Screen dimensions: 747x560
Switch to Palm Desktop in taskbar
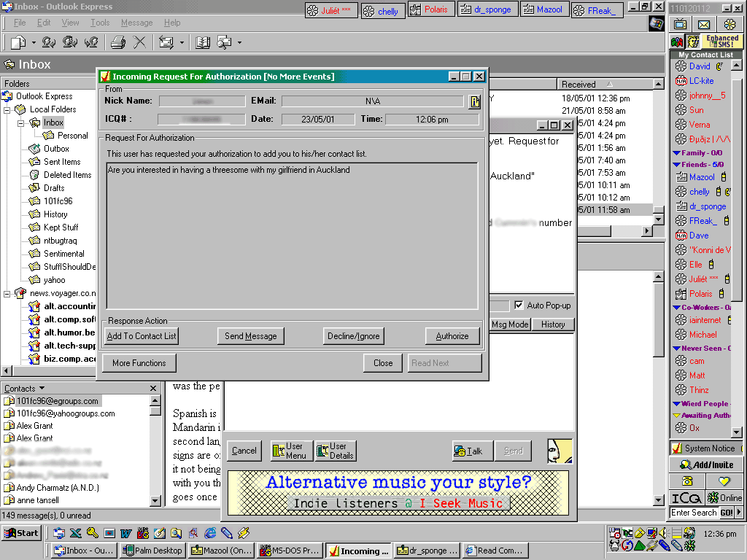pyautogui.click(x=153, y=551)
